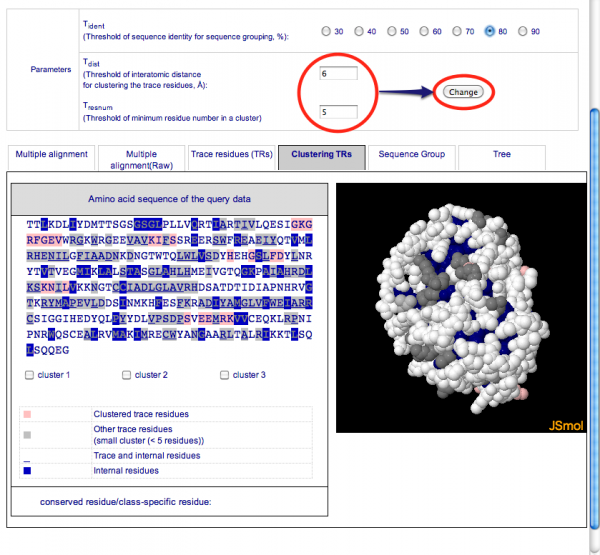This screenshot has width=600, height=555.
Task: Click the Tdist distance input field
Action: (x=338, y=74)
